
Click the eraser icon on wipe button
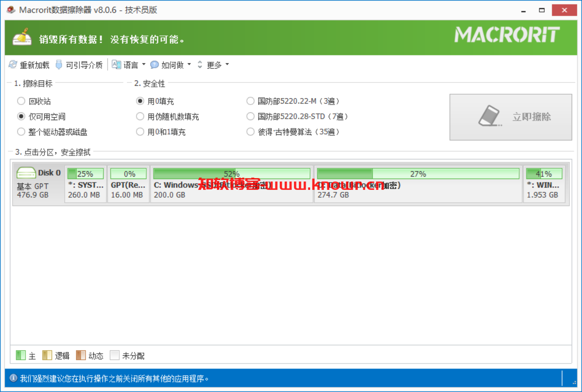point(490,116)
